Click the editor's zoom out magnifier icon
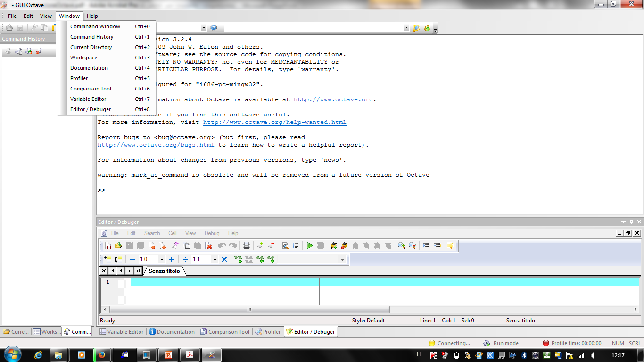The image size is (644, 362). point(412,246)
